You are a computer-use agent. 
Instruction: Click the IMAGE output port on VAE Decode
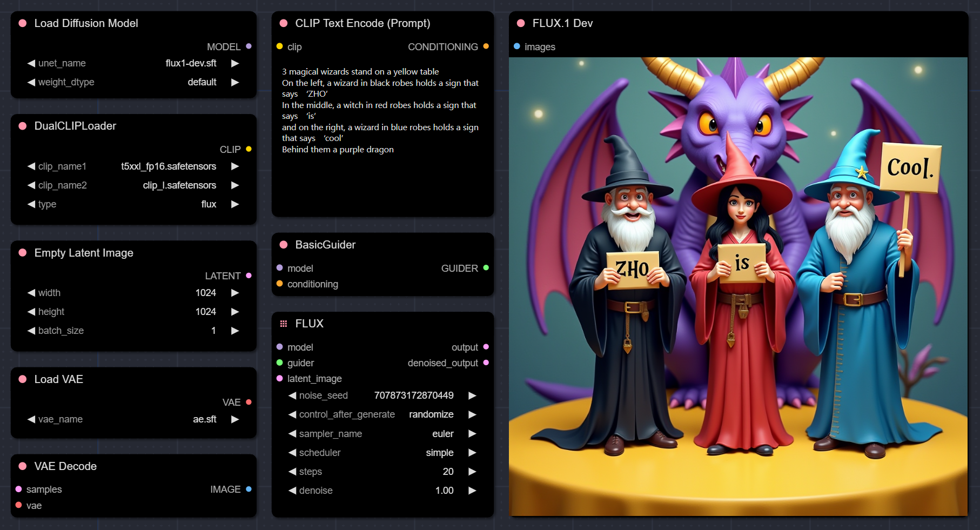pyautogui.click(x=249, y=489)
